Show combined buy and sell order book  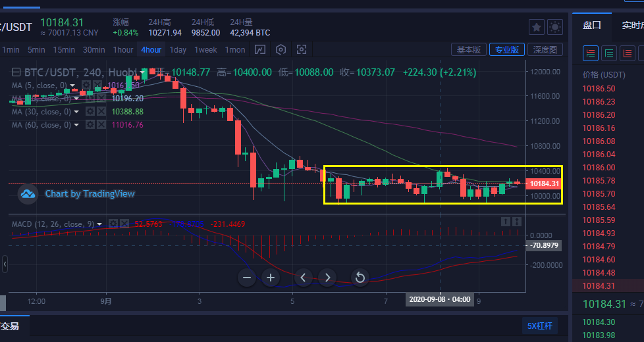590,53
